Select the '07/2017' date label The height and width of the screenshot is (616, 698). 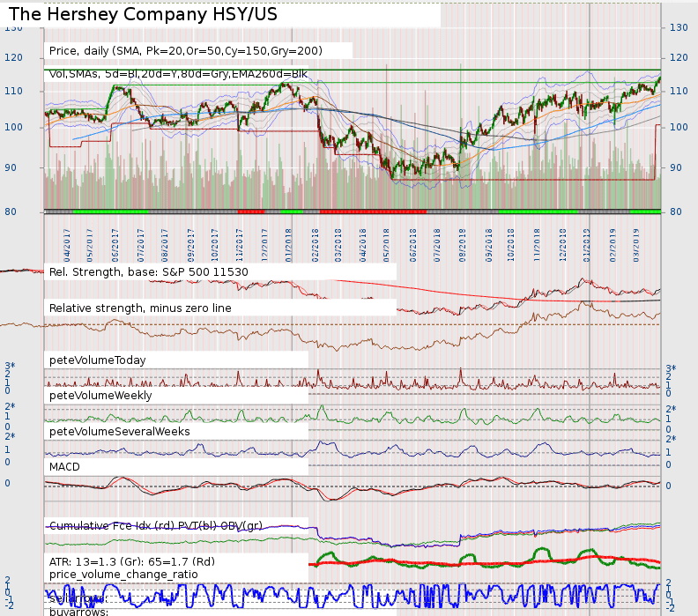coord(141,245)
